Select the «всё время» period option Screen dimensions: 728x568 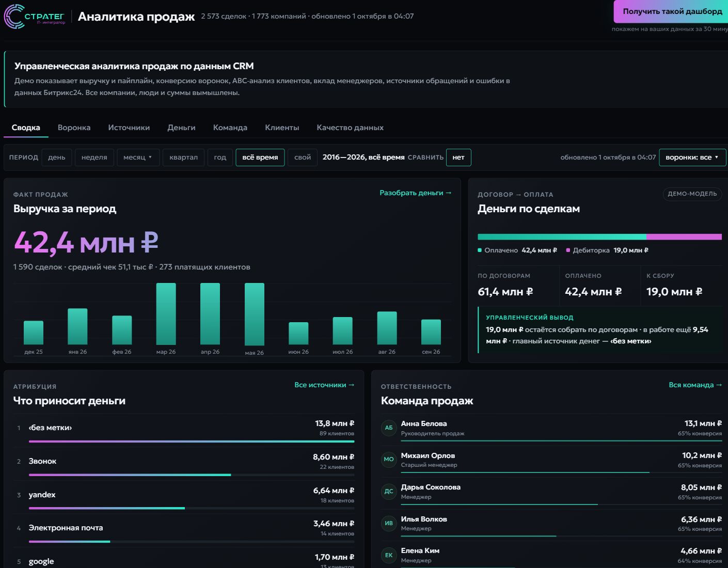[260, 157]
